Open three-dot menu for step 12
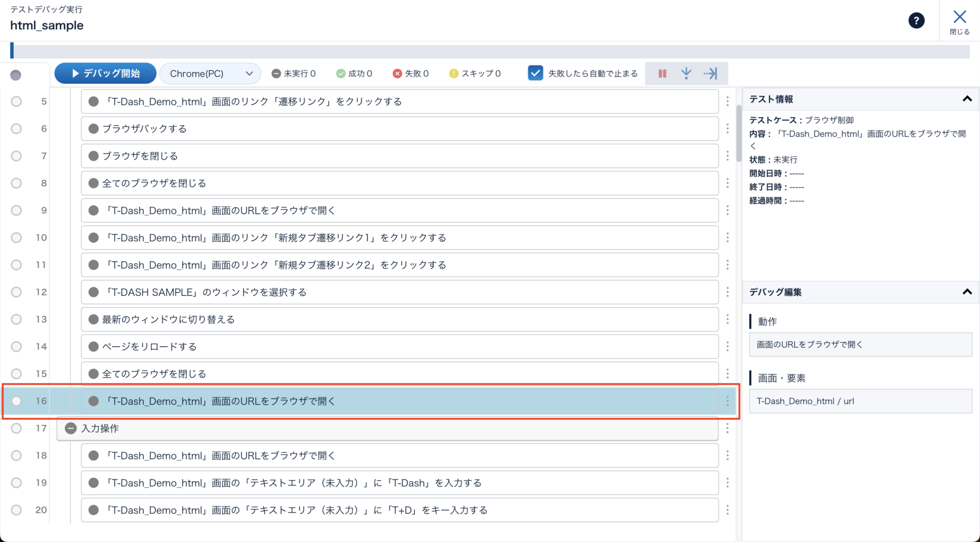980x542 pixels. (727, 292)
